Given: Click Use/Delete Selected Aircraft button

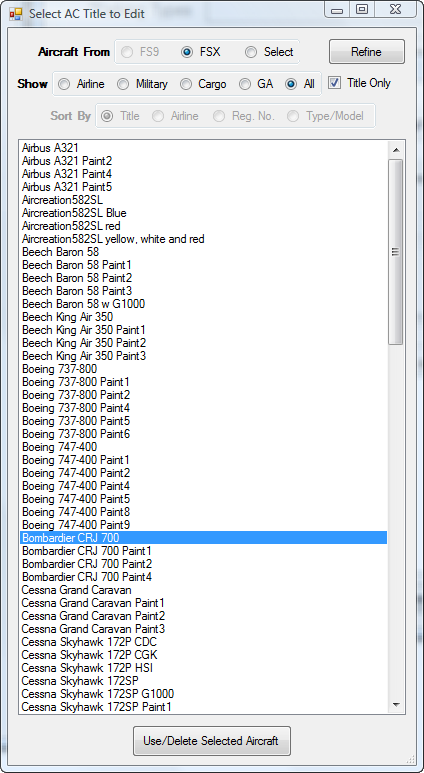Looking at the screenshot, I should pyautogui.click(x=212, y=741).
